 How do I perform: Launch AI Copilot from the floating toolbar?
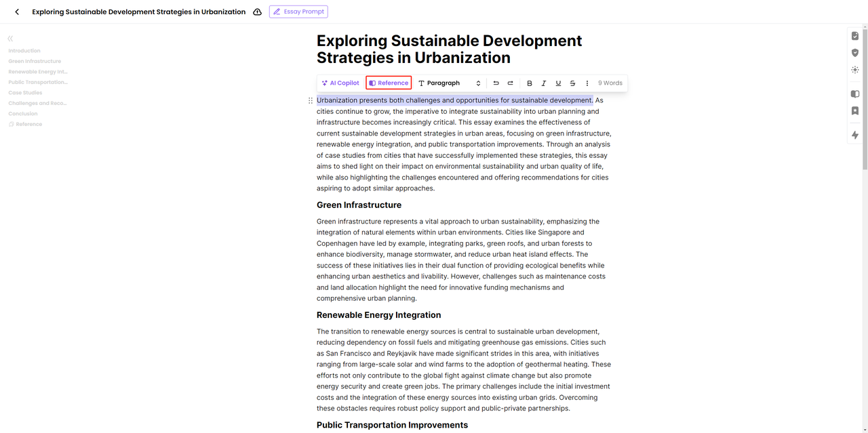340,83
